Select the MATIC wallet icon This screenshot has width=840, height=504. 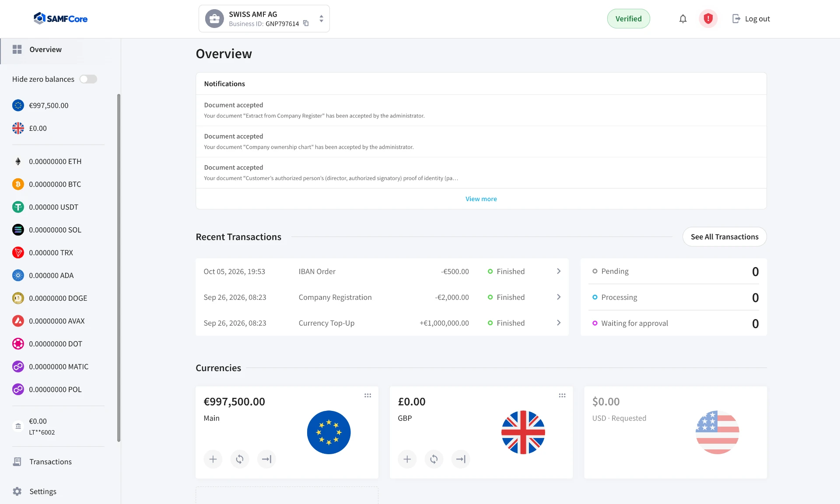tap(18, 366)
